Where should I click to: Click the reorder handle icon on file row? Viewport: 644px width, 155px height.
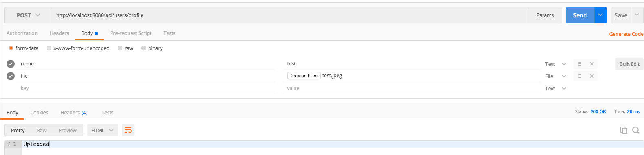click(x=580, y=76)
